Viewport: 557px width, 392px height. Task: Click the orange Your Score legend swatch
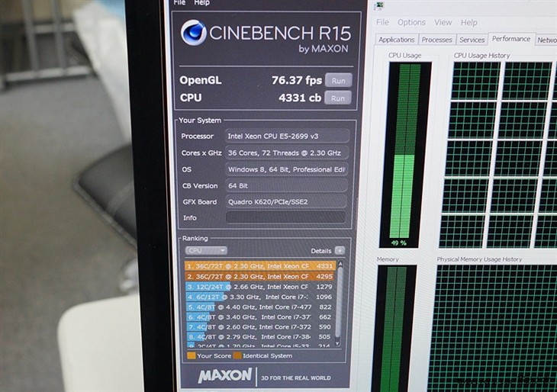click(x=192, y=355)
